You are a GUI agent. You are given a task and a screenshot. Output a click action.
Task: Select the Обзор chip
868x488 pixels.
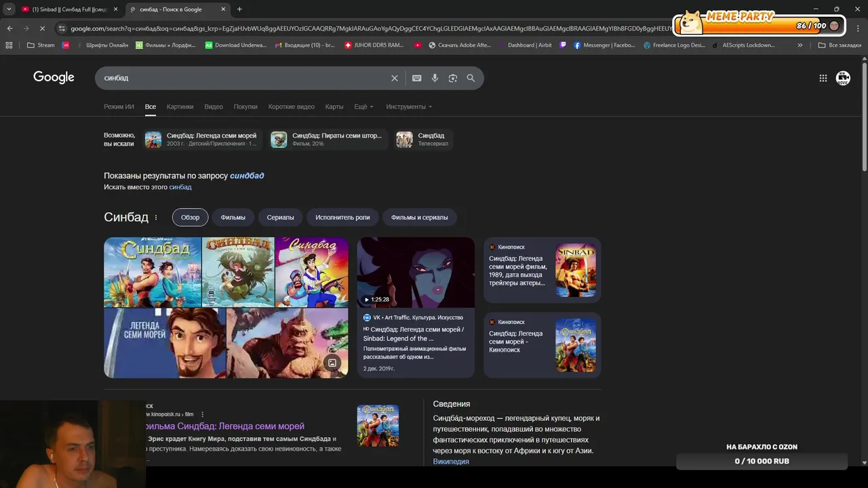coord(191,218)
